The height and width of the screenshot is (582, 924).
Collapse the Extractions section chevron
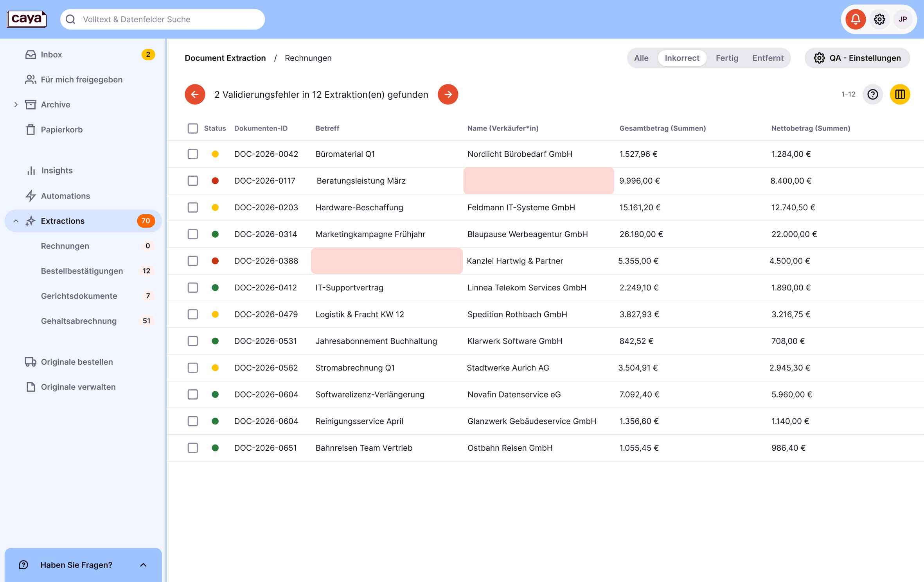16,221
